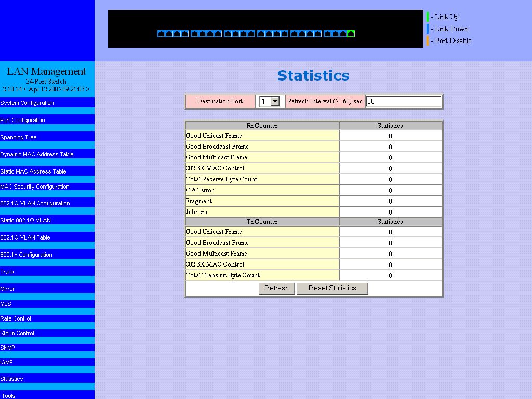The height and width of the screenshot is (399, 532).
Task: Click the green link-up port 24 icon
Action: coord(351,34)
